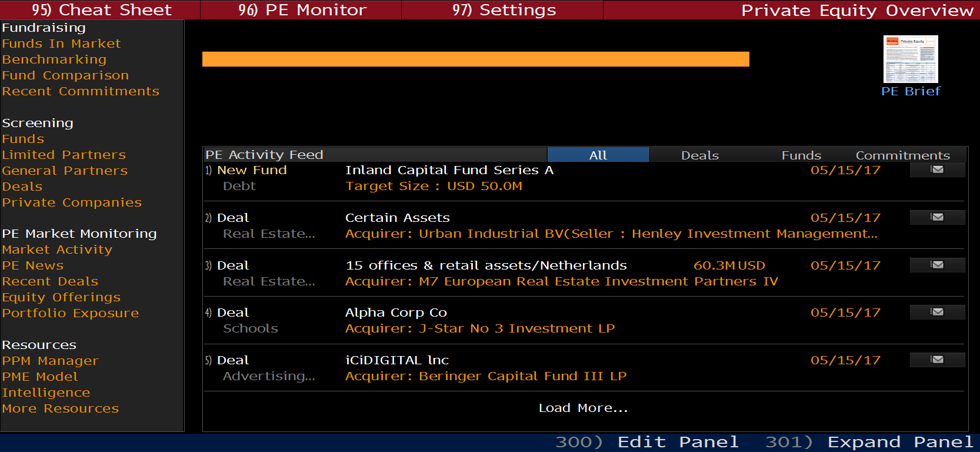980x452 pixels.
Task: Open the Funds In Market link
Action: click(61, 44)
